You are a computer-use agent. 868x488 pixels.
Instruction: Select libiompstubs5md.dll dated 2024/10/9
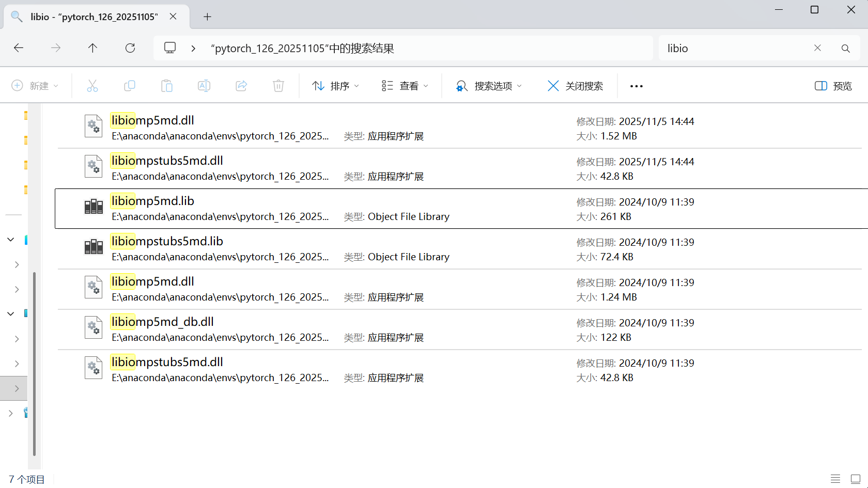460,370
